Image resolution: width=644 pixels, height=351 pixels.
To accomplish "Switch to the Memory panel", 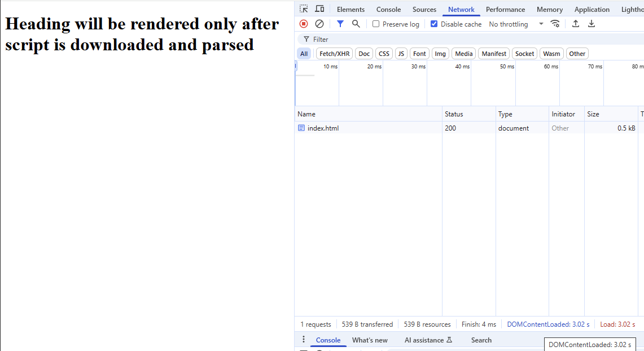I will (x=549, y=9).
